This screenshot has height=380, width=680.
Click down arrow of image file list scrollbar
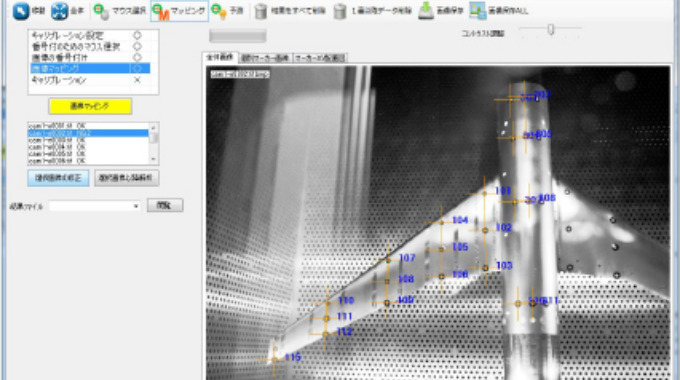coord(153,160)
